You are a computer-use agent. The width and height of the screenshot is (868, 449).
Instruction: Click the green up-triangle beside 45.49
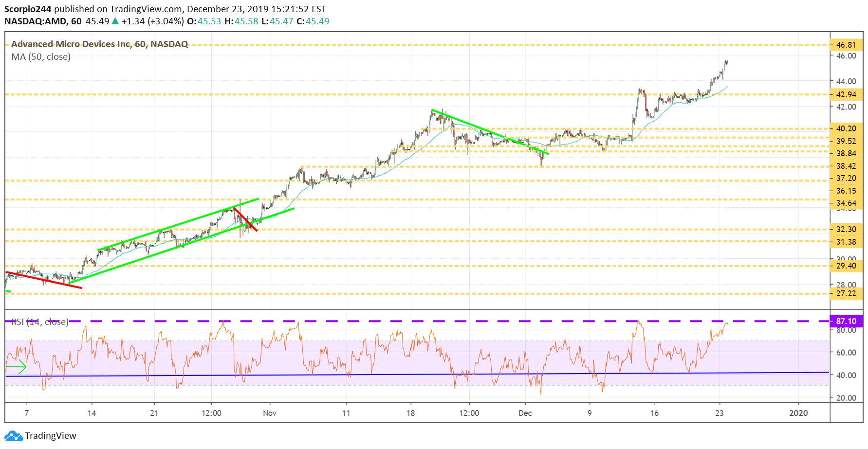point(115,21)
